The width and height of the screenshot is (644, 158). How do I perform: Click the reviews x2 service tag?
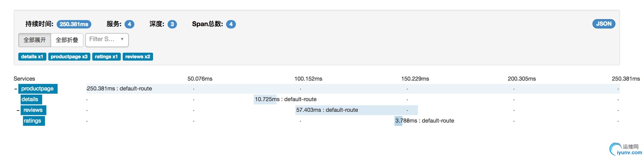click(x=138, y=57)
